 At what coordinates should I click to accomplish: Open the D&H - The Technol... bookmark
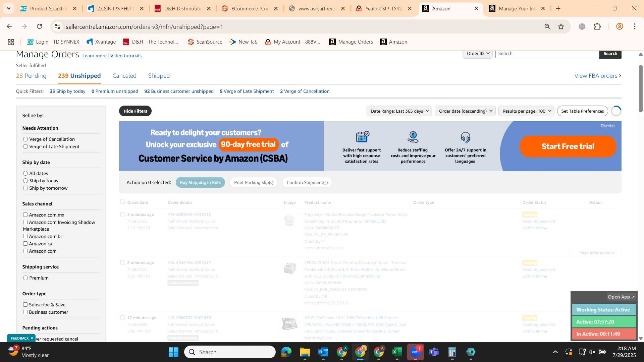coord(151,42)
